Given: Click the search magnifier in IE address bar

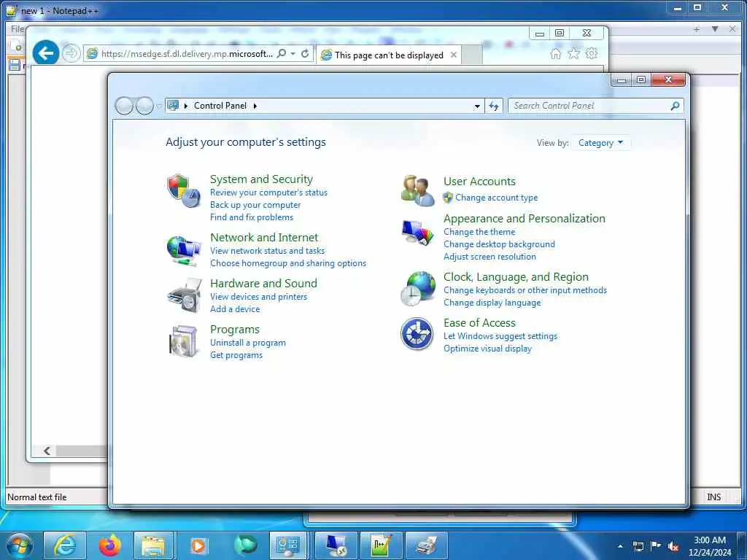Looking at the screenshot, I should [282, 53].
